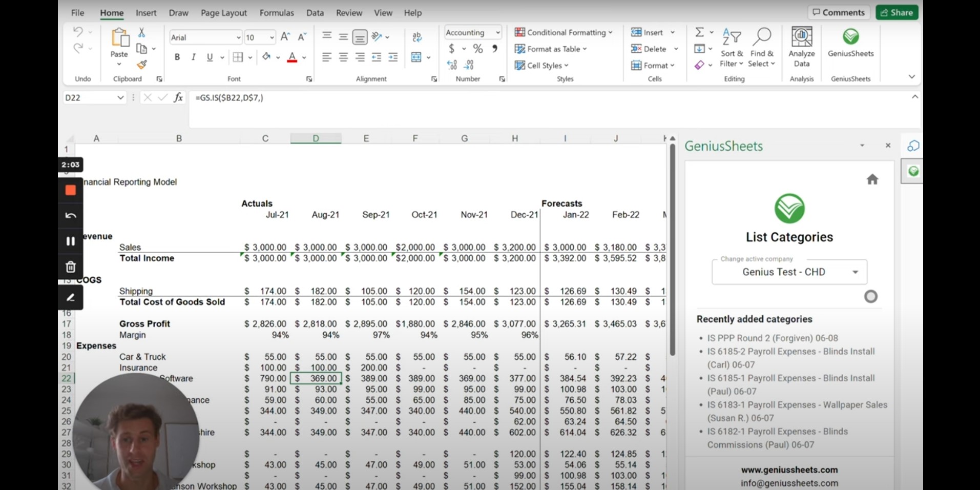Open the font size dropdown

tap(272, 37)
